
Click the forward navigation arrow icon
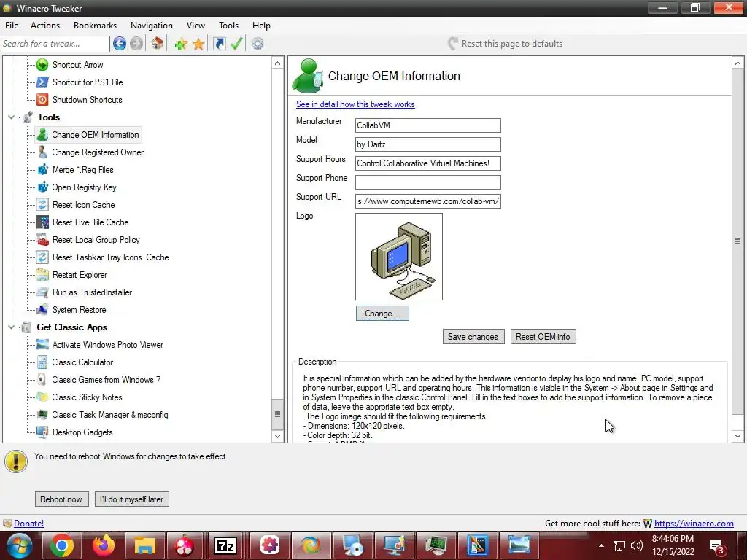point(136,44)
